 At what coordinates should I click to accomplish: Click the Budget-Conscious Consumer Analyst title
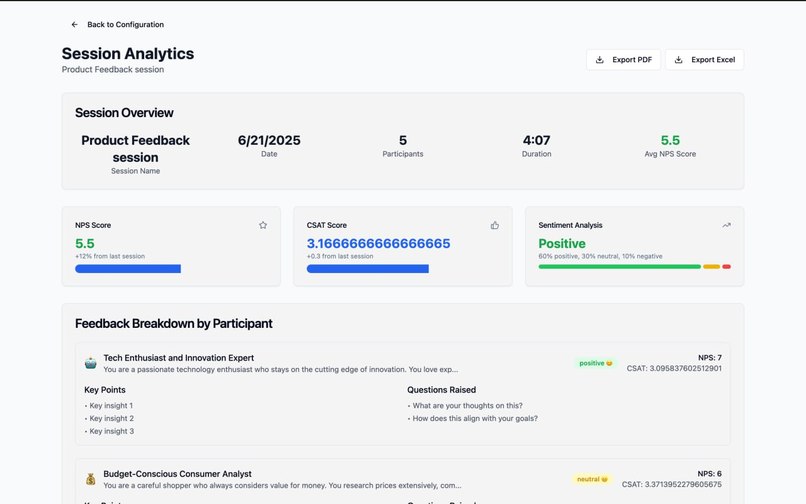[177, 474]
